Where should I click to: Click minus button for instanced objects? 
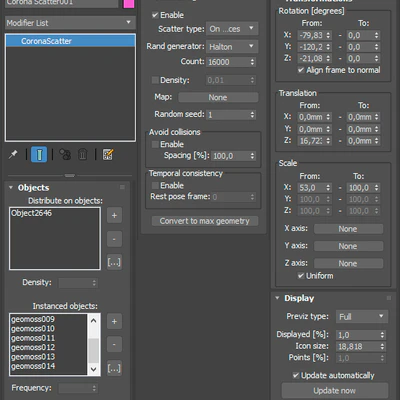(x=114, y=344)
